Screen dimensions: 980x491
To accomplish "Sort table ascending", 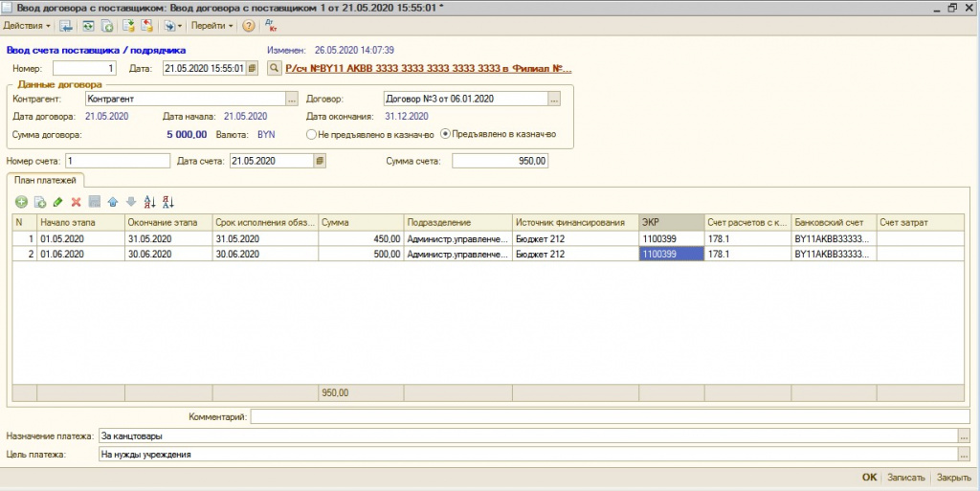I will tap(149, 202).
